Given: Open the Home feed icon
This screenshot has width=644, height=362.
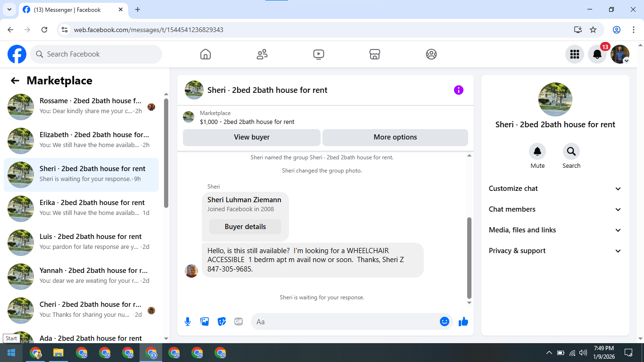Looking at the screenshot, I should [206, 54].
